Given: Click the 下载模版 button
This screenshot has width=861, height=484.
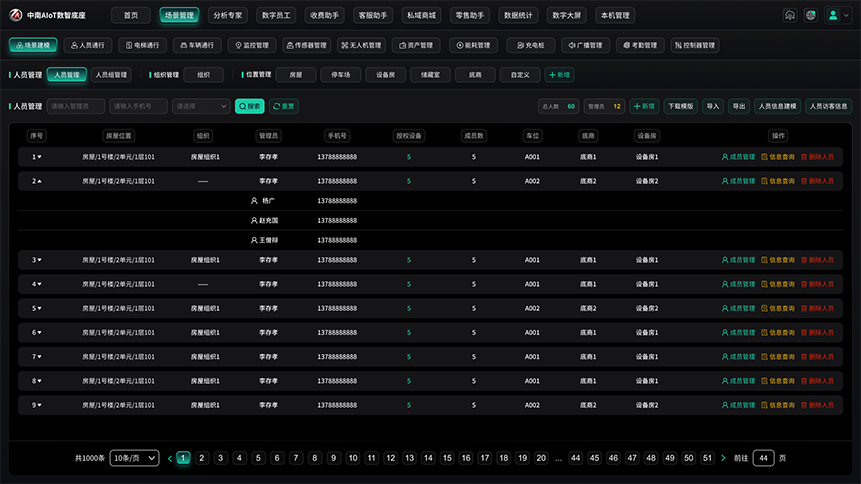Looking at the screenshot, I should pyautogui.click(x=680, y=106).
